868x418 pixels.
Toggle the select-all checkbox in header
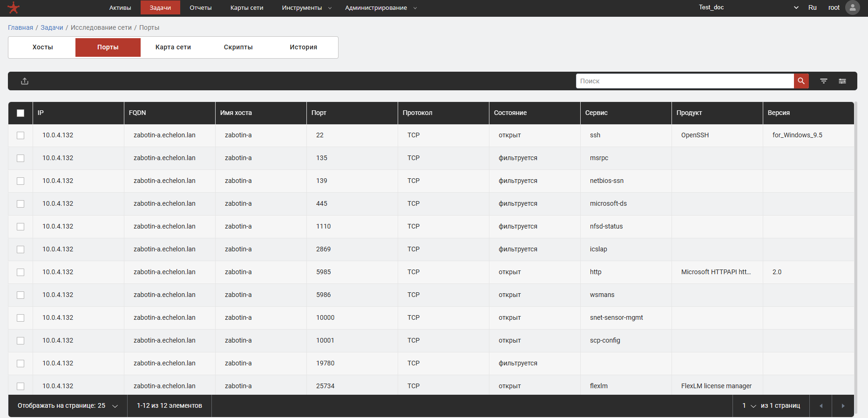point(20,113)
